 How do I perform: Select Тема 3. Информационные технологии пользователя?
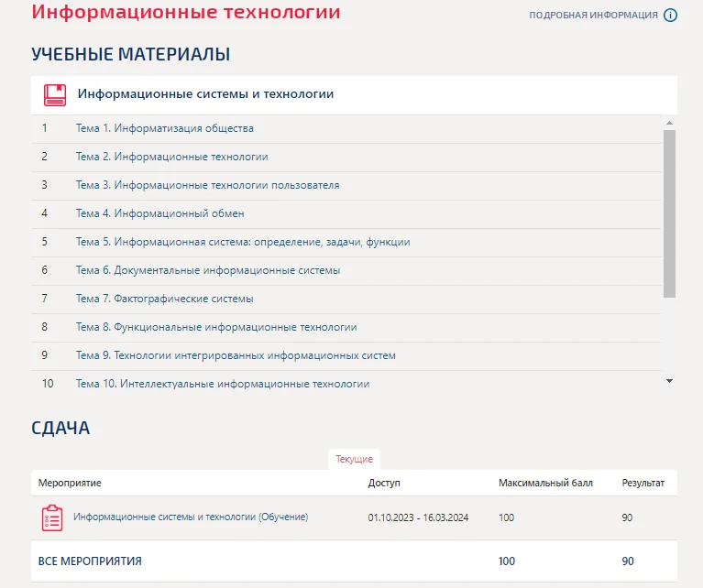[x=207, y=185]
